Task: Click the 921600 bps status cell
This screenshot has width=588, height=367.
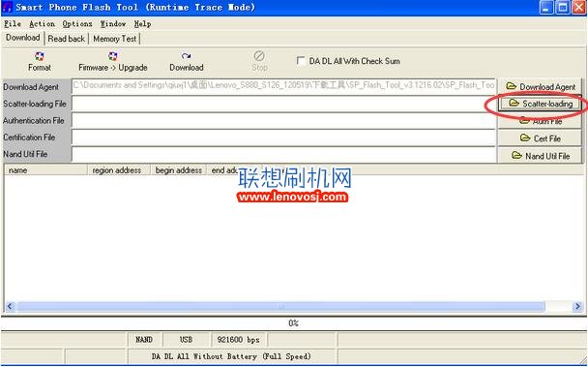Action: [239, 340]
